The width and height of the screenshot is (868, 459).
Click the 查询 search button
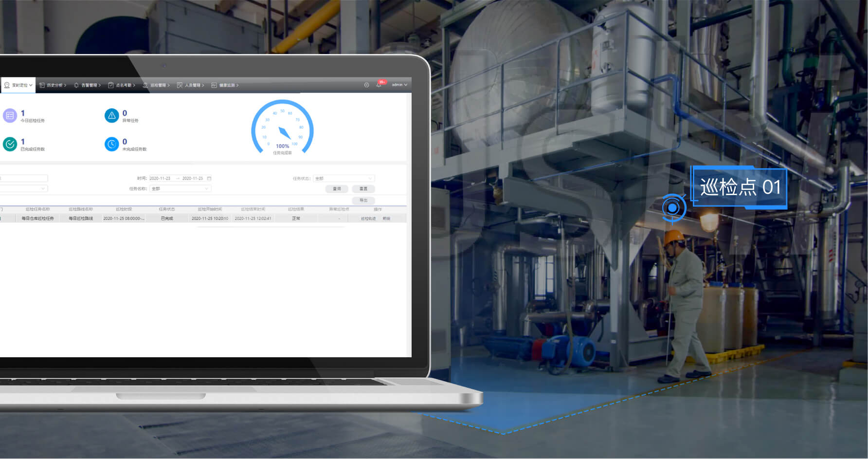click(337, 189)
